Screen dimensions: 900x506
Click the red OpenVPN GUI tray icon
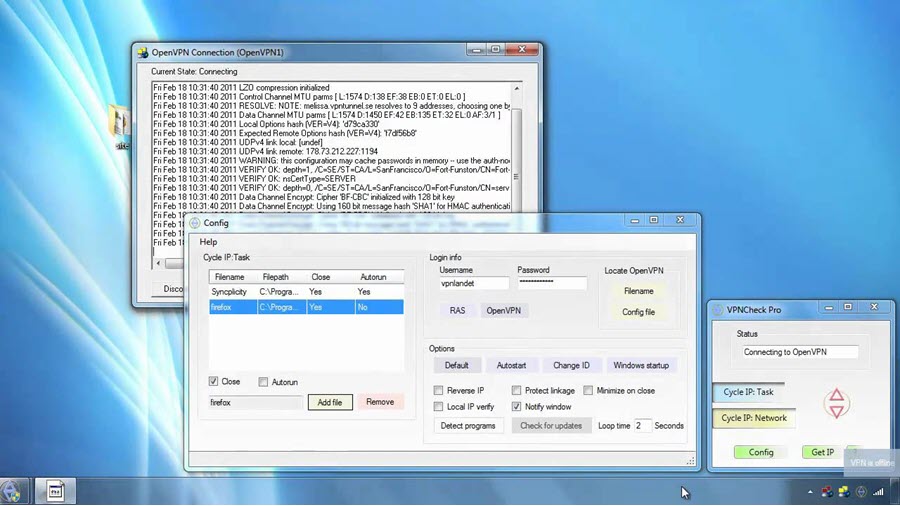pyautogui.click(x=827, y=492)
